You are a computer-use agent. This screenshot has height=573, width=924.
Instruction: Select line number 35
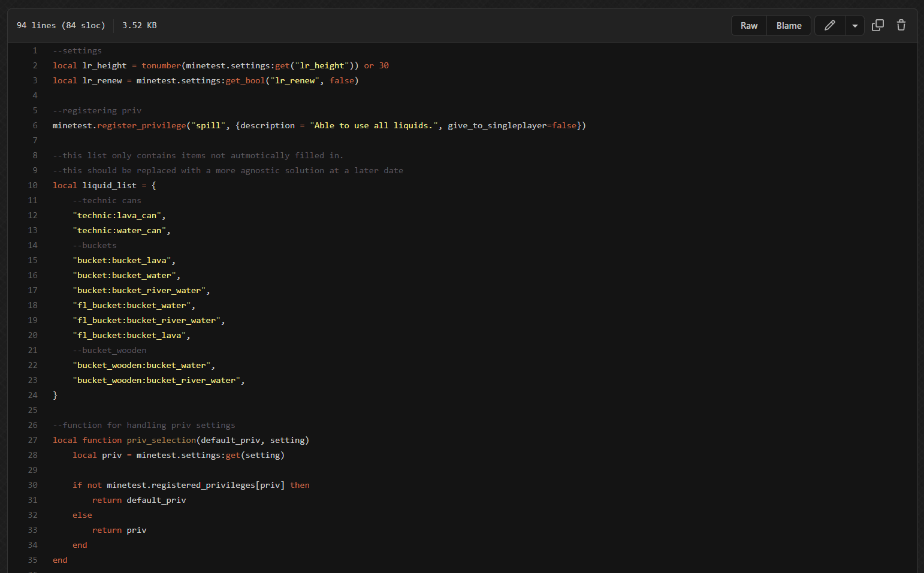coord(33,560)
